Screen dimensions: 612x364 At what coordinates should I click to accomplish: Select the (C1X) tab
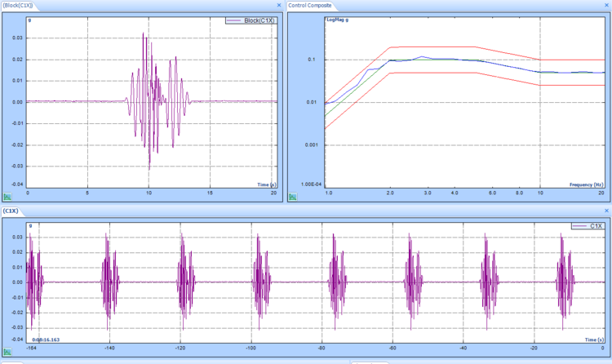click(11, 211)
